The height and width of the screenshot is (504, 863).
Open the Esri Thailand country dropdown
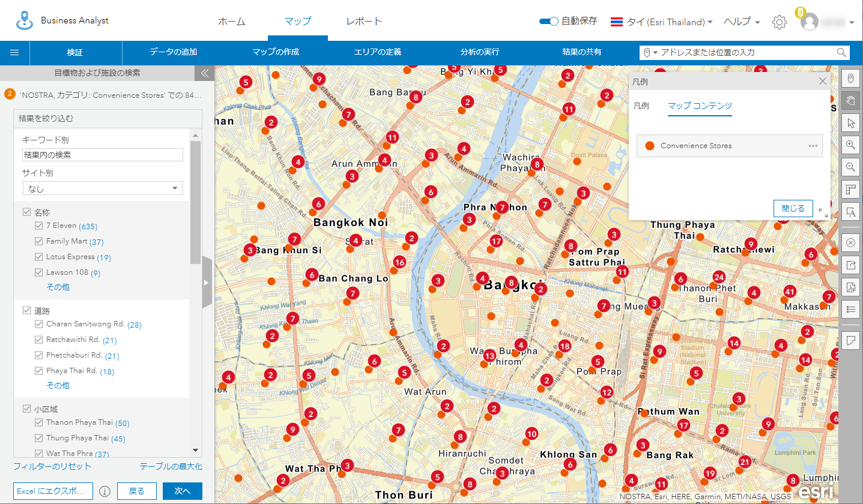pos(670,22)
